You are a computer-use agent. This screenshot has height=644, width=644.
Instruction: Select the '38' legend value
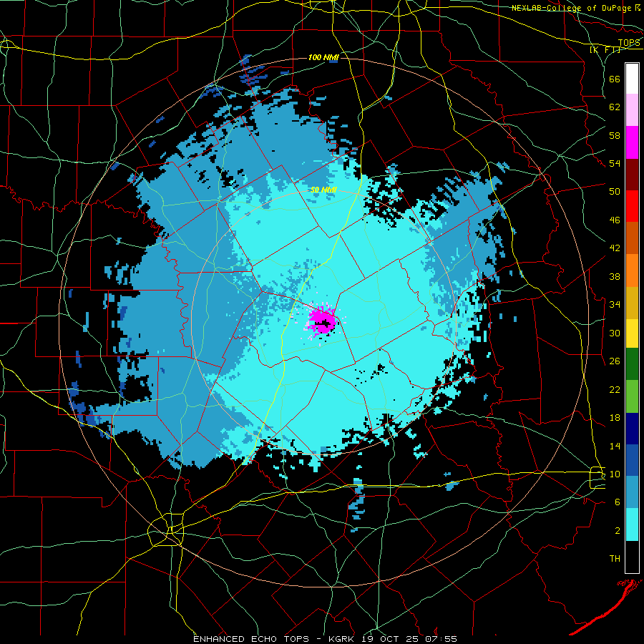[615, 276]
